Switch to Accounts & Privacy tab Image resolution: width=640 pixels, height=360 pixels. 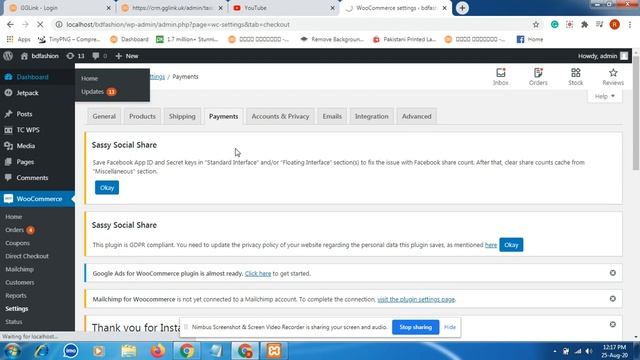click(280, 116)
